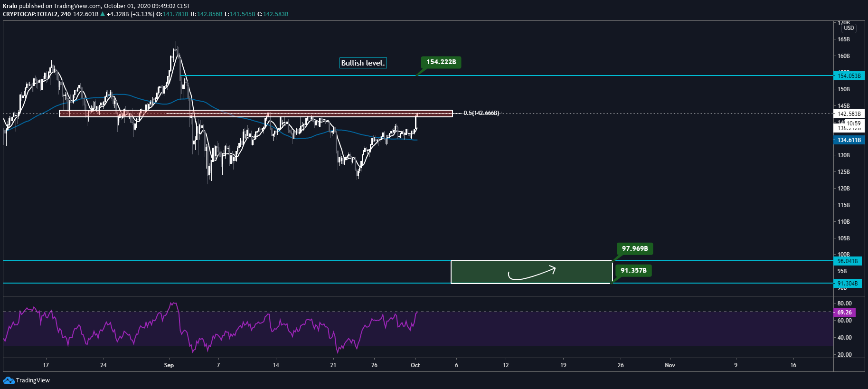Click the 240 timeframe interval value
Viewport: 868px width, 389px height.
[x=66, y=14]
